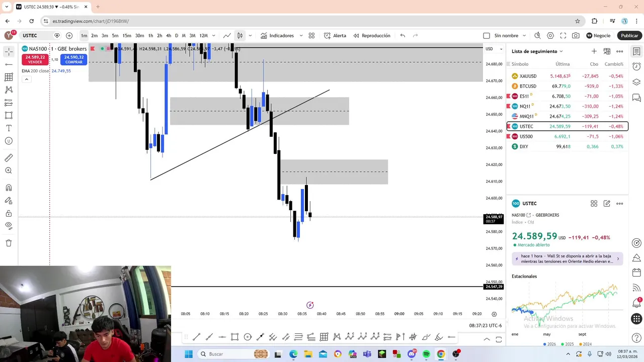Select the 12M timeframe
The height and width of the screenshot is (362, 644).
coord(203,36)
